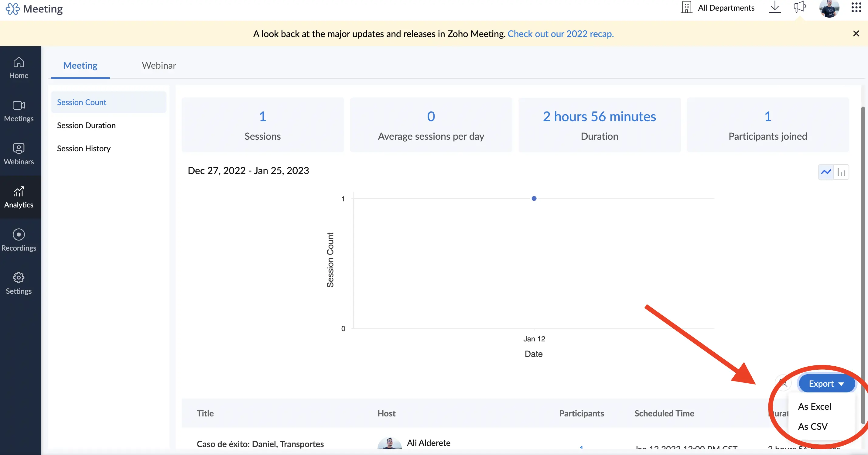Access Webinars in sidebar
The height and width of the screenshot is (455, 868).
[18, 152]
